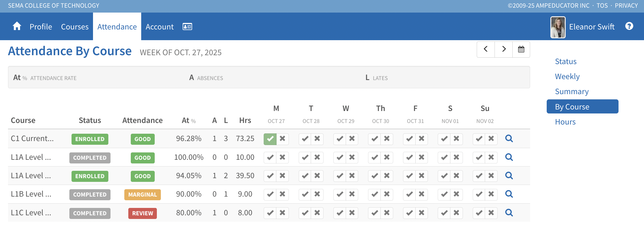644x230 pixels.
Task: Click the help question mark icon
Action: click(629, 26)
